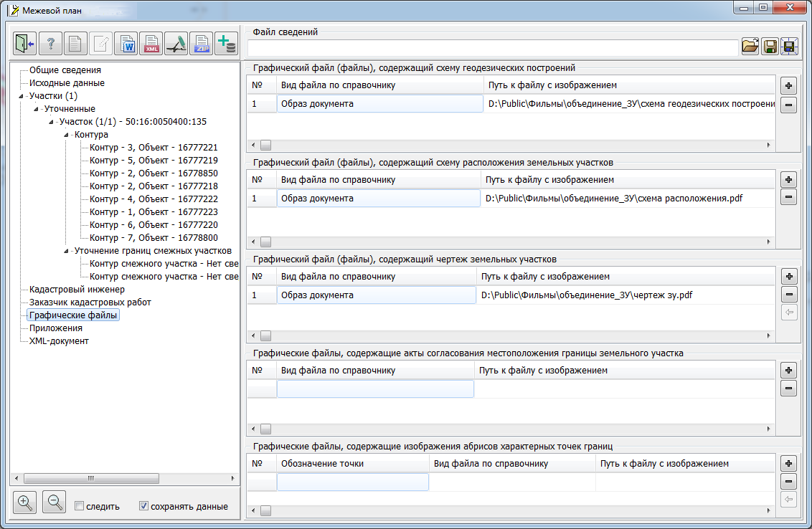Click the green plus database icon
Viewport: 812px width, 529px height.
227,44
